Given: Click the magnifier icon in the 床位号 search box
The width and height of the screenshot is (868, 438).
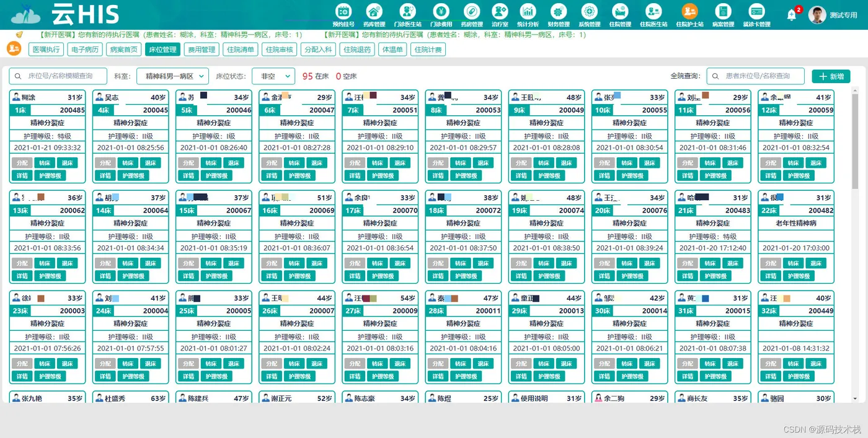Looking at the screenshot, I should pos(18,76).
